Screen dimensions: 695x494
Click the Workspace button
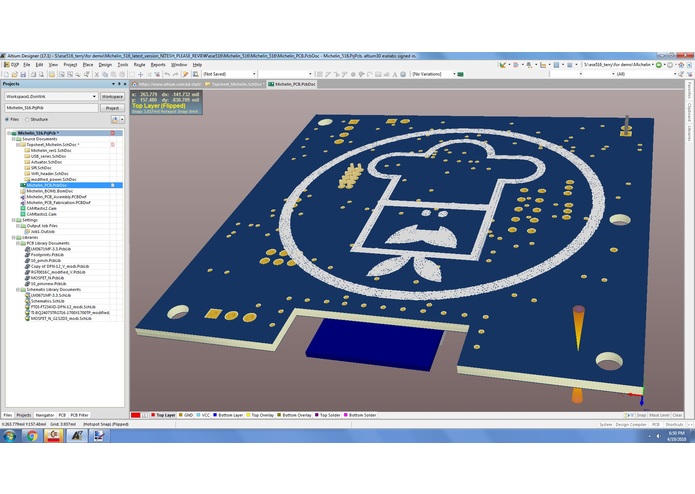112,97
